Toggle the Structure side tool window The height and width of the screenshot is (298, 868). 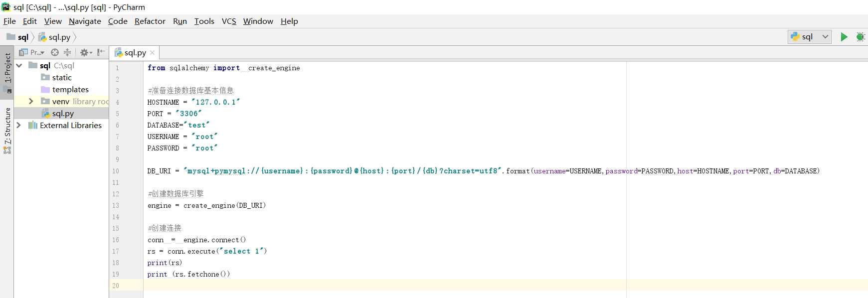coord(7,126)
